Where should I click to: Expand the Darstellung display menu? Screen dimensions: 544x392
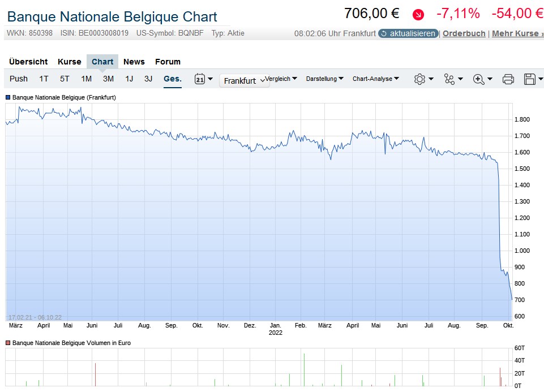click(324, 79)
